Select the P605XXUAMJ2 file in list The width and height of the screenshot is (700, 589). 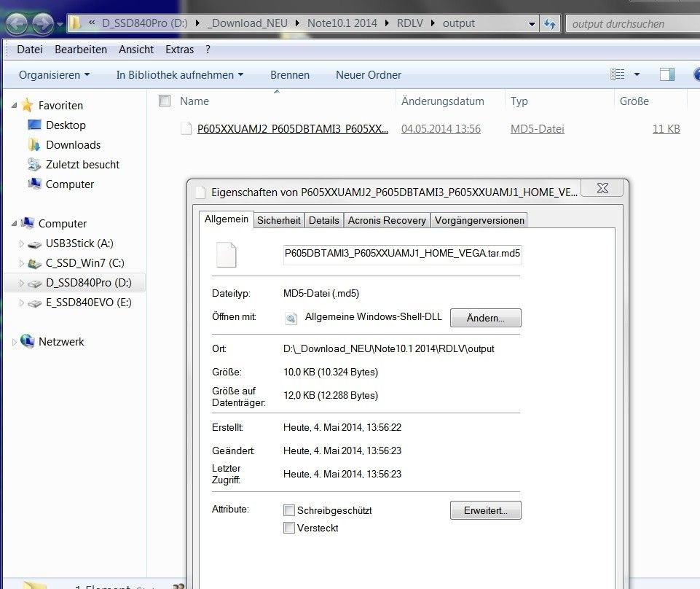(292, 129)
